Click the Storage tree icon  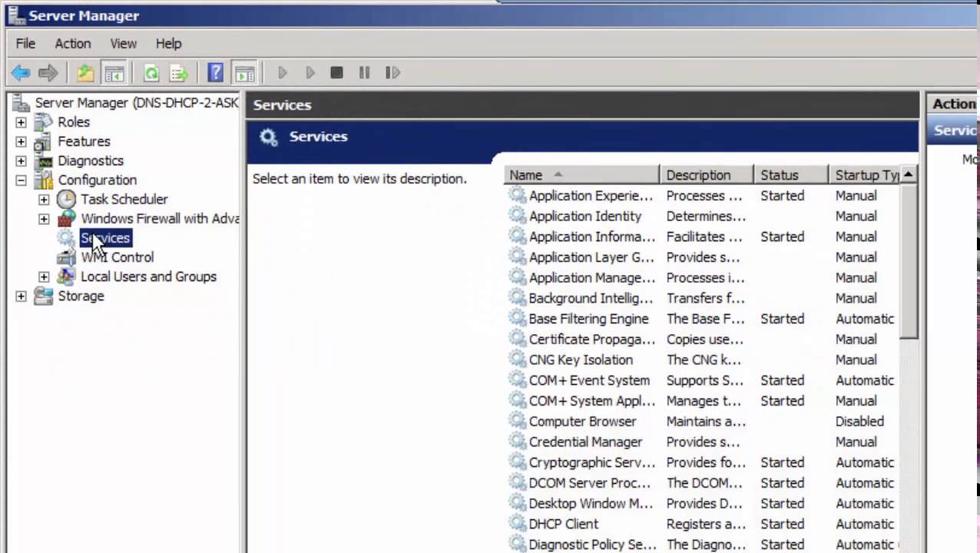[x=44, y=296]
